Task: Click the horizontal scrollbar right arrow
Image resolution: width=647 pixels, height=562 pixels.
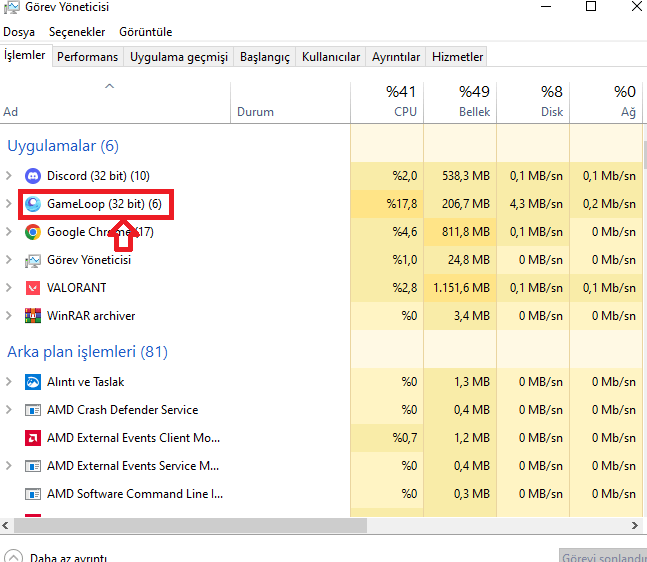Action: tap(635, 526)
